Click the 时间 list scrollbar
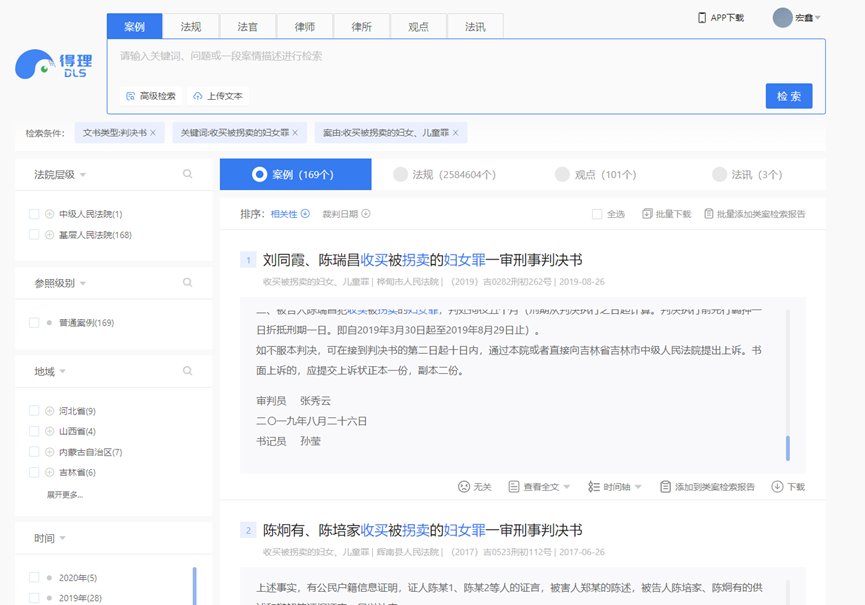The height and width of the screenshot is (605, 865). coord(194,586)
